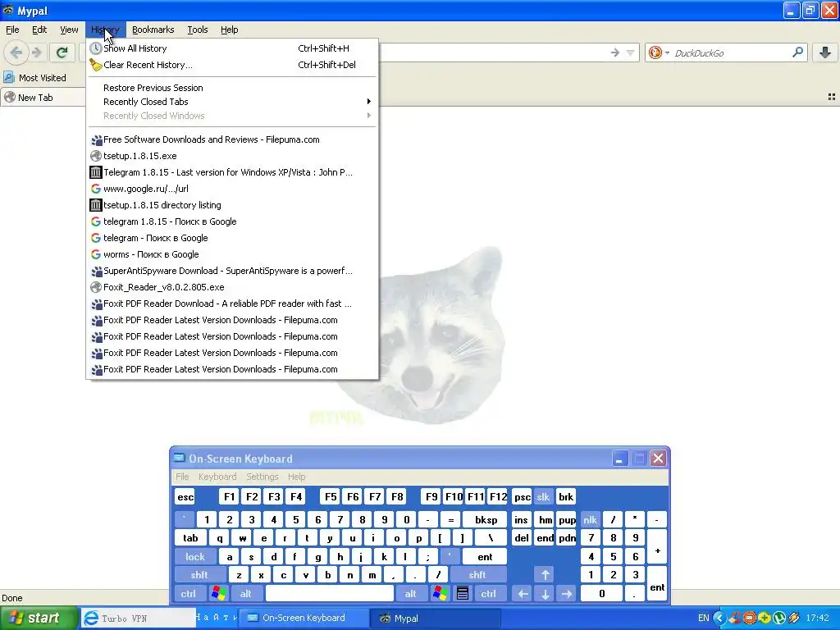Click the Go arrow in the address bar
The width and height of the screenshot is (840, 630).
point(615,52)
